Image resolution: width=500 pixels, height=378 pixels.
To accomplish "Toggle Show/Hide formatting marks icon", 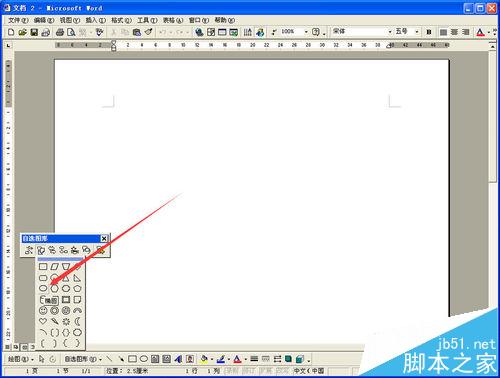I will (274, 32).
